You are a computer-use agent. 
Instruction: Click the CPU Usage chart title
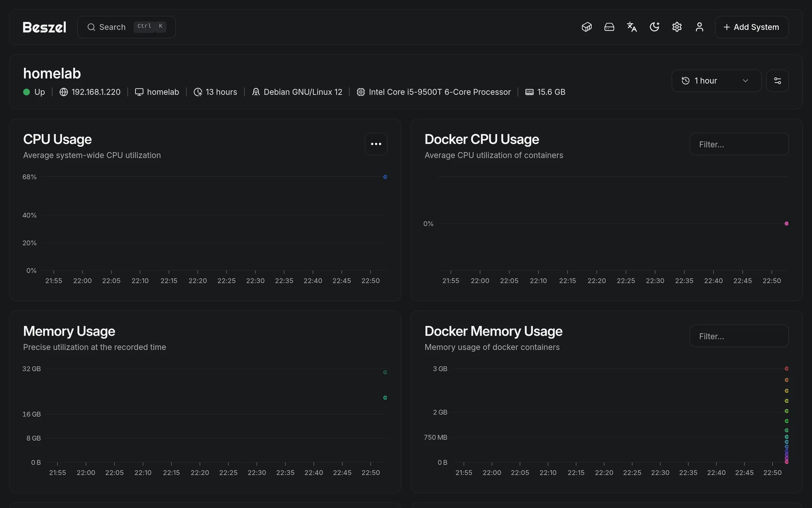tap(58, 139)
